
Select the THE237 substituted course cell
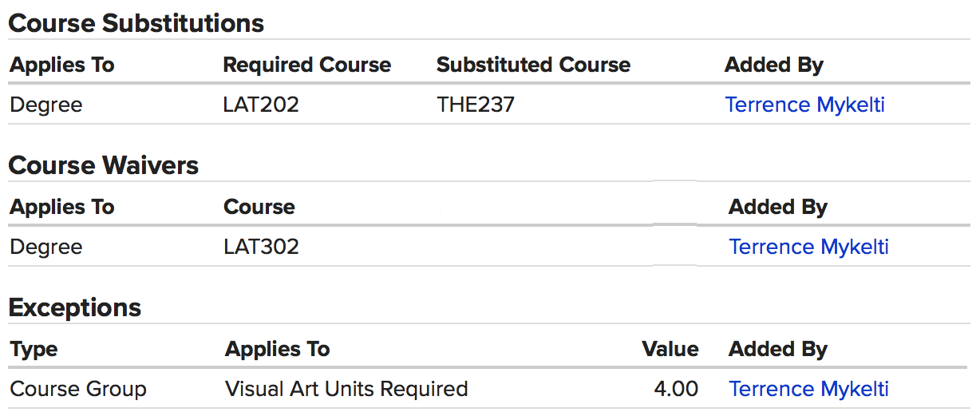(x=476, y=105)
